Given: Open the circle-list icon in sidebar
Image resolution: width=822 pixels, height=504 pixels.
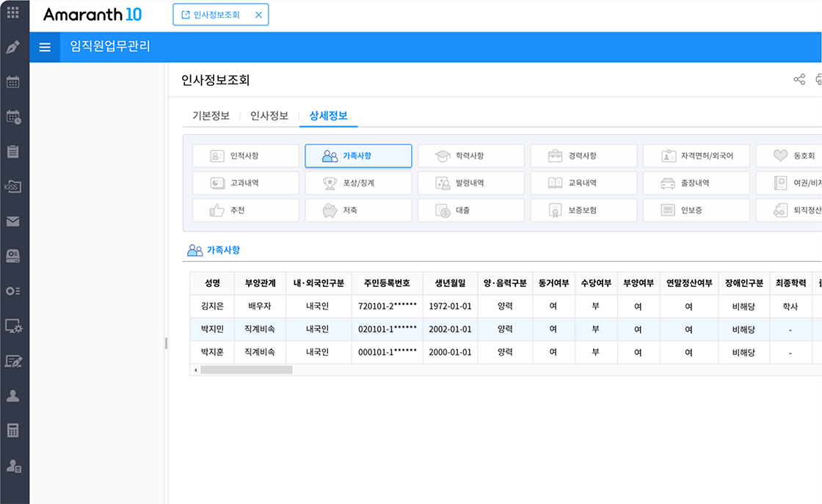Looking at the screenshot, I should 13,291.
